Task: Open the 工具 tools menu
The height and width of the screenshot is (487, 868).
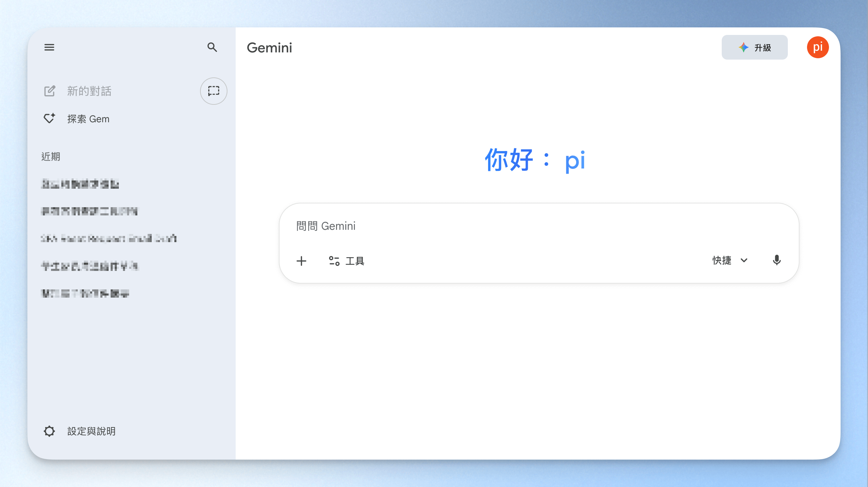Action: [355, 261]
